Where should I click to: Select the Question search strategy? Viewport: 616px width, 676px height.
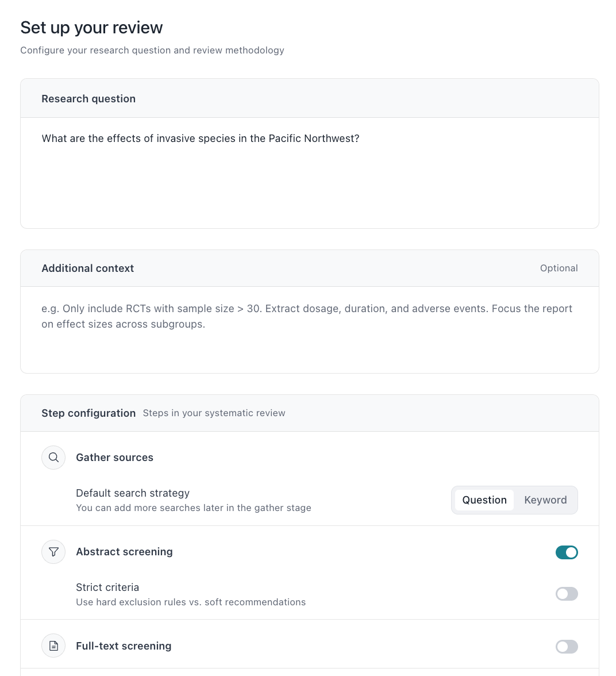(x=484, y=500)
